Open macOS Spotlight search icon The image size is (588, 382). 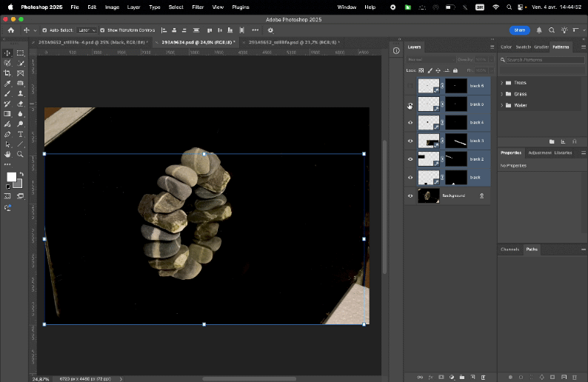[509, 7]
